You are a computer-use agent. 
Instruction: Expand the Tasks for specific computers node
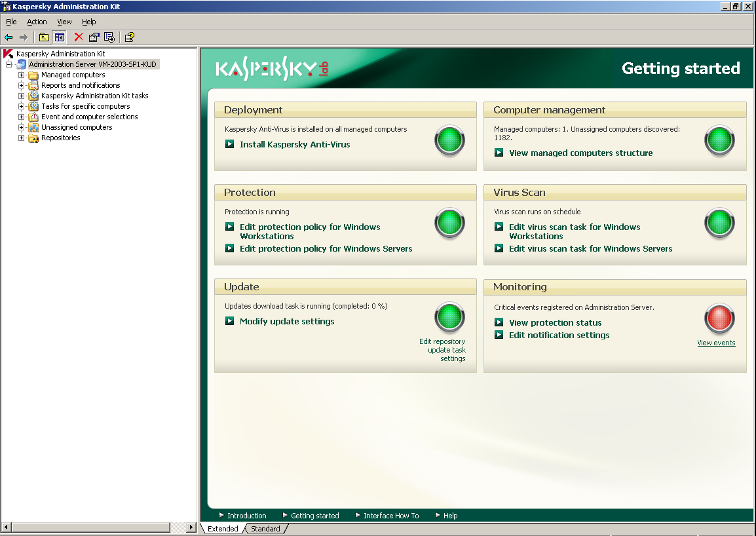click(21, 106)
